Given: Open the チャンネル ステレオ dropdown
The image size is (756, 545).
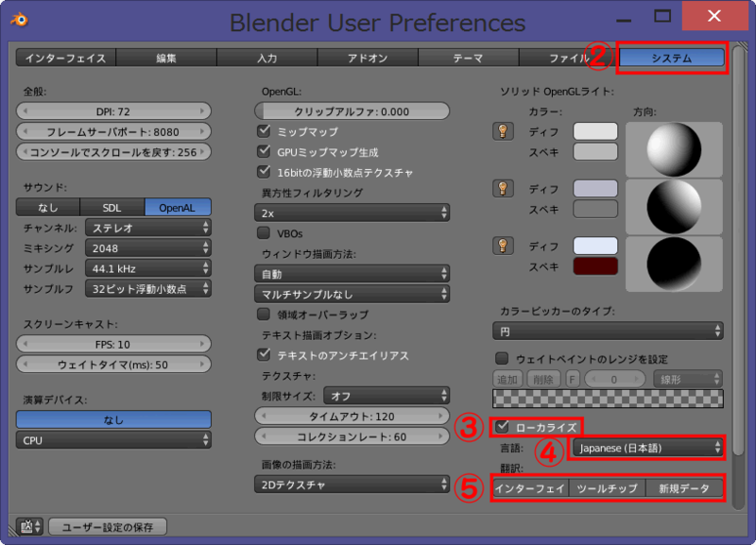Looking at the screenshot, I should coord(148,228).
